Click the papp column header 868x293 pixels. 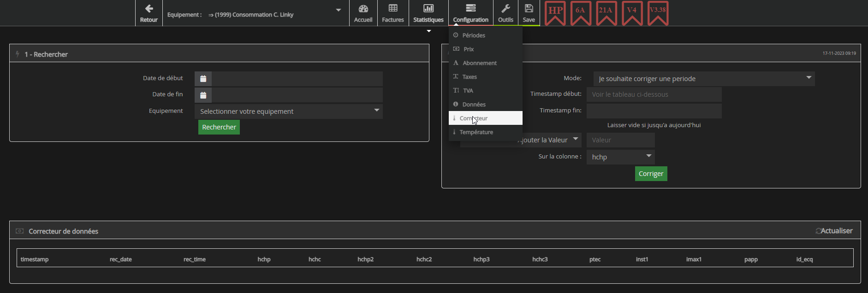pos(751,259)
